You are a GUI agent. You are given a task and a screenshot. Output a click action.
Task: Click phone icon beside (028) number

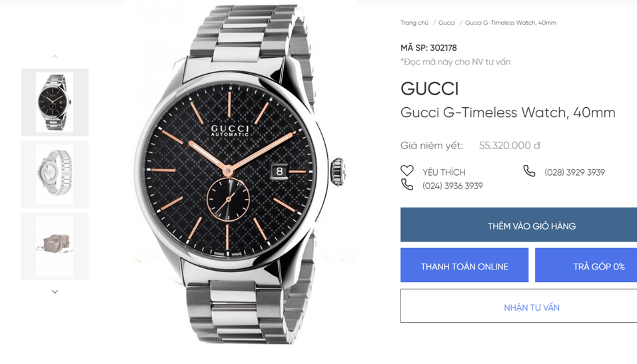click(529, 171)
